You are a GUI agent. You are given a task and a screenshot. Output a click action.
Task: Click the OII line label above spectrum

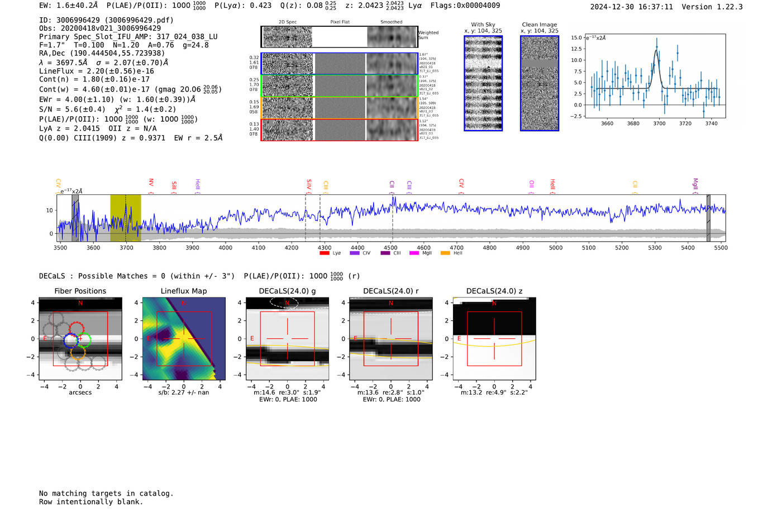pos(531,185)
